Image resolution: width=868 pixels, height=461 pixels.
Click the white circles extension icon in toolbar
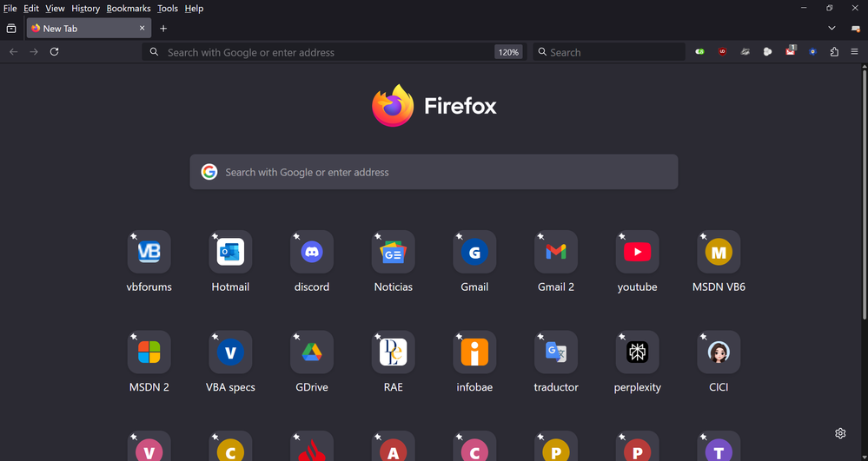pos(767,52)
